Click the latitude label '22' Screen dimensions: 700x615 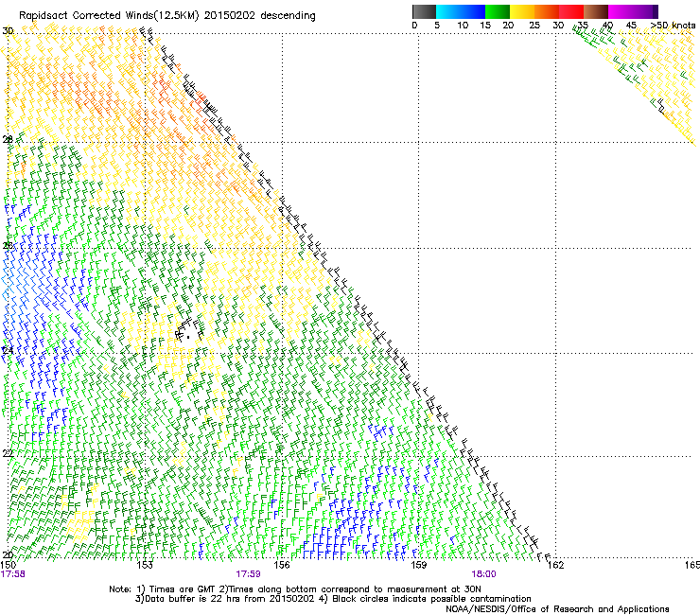[x=8, y=454]
